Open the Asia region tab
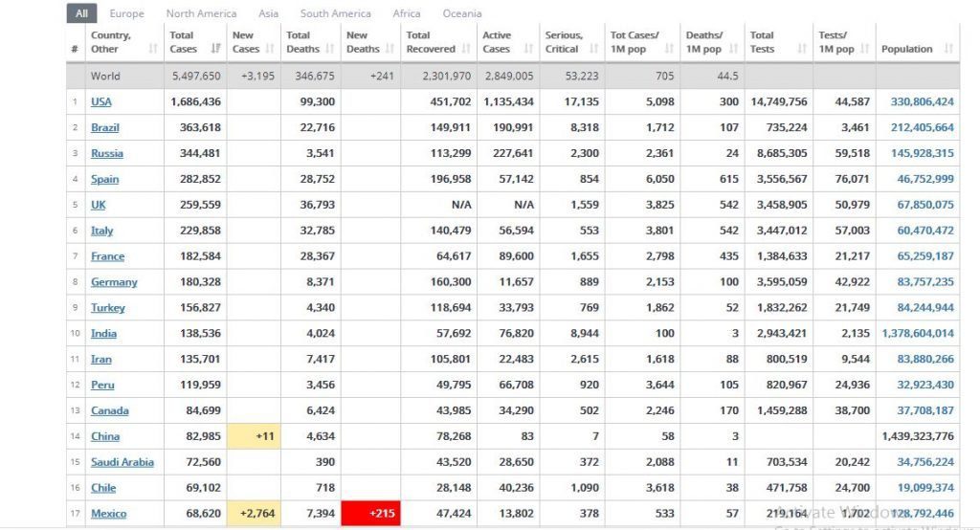 [268, 13]
